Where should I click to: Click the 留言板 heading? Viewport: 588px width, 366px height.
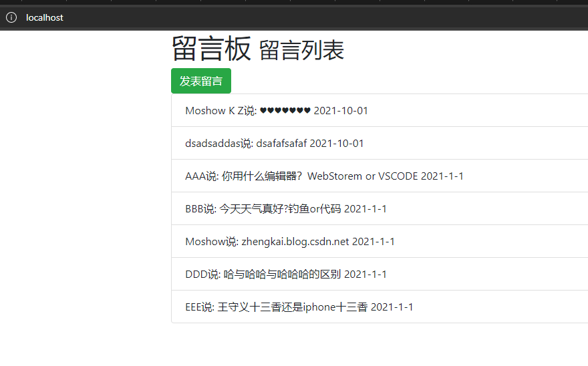(x=212, y=48)
